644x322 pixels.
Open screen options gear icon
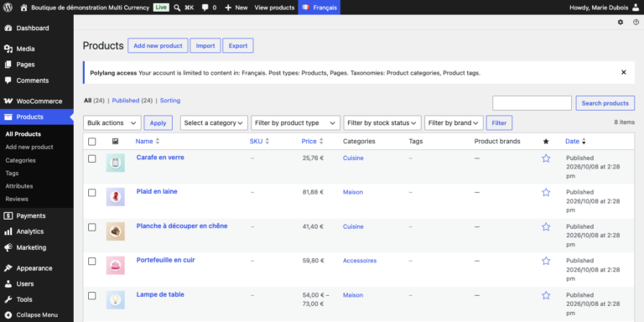point(621,22)
